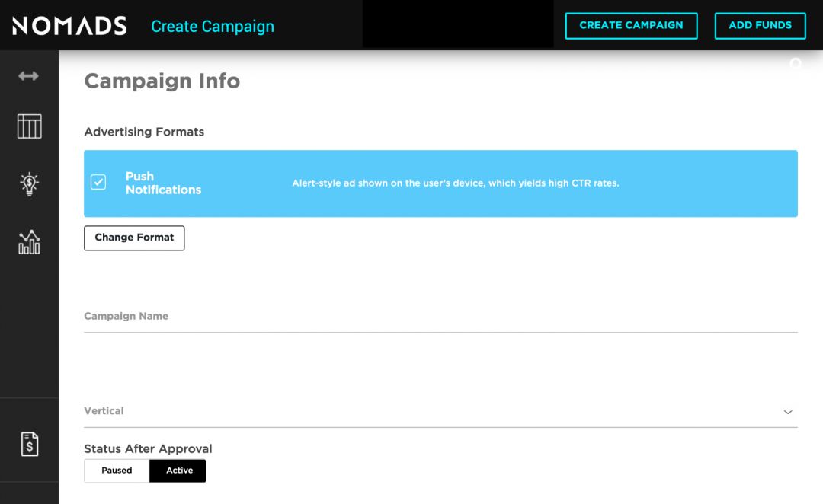Uncheck the Push Notifications checkbox
Viewport: 823px width, 504px height.
coord(98,183)
